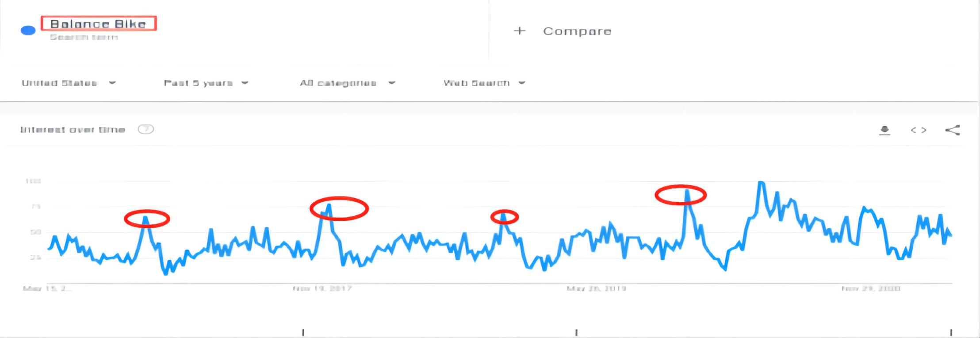Click the Nov 29, 2020 axis label
Screen dimensions: 980x338
[x=870, y=289]
